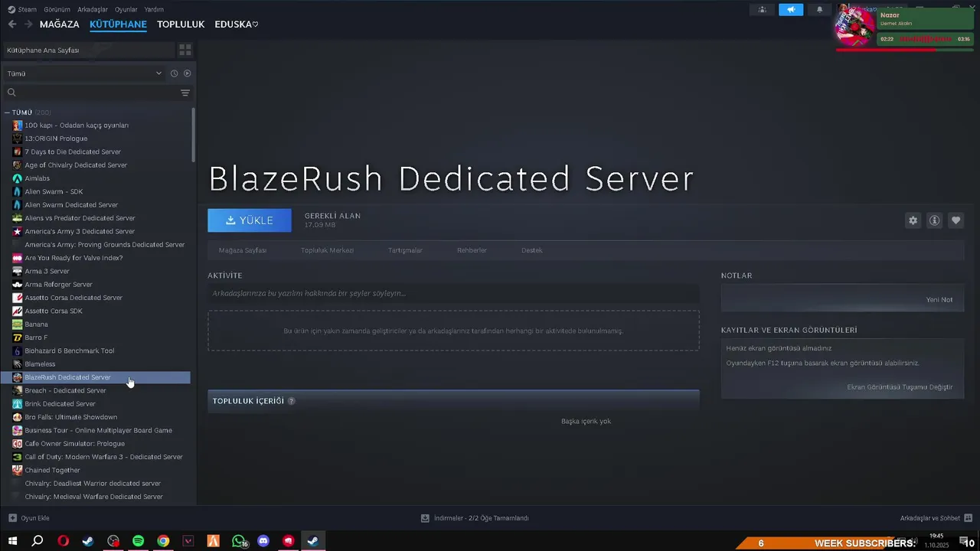This screenshot has height=551, width=980.
Task: Open MAĞAZA in main navigation
Action: click(x=60, y=24)
